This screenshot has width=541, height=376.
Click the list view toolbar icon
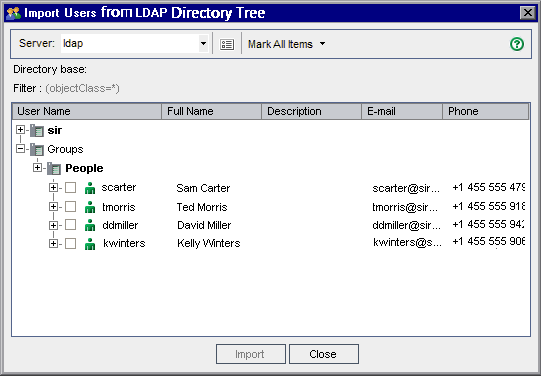click(x=227, y=44)
